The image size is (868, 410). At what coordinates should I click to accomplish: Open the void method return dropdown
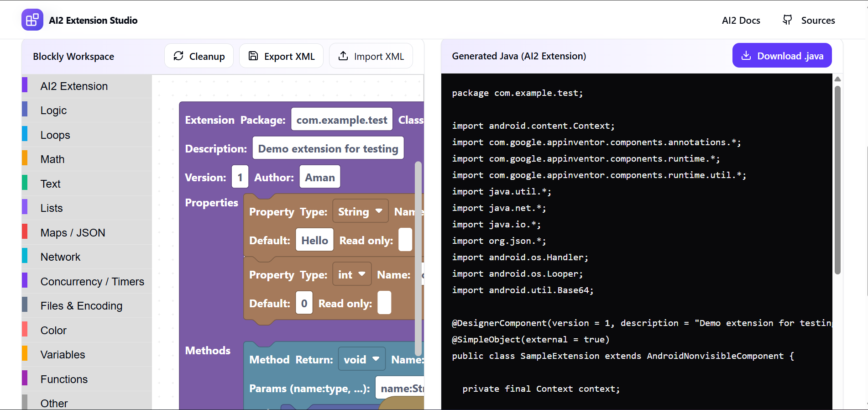[361, 359]
